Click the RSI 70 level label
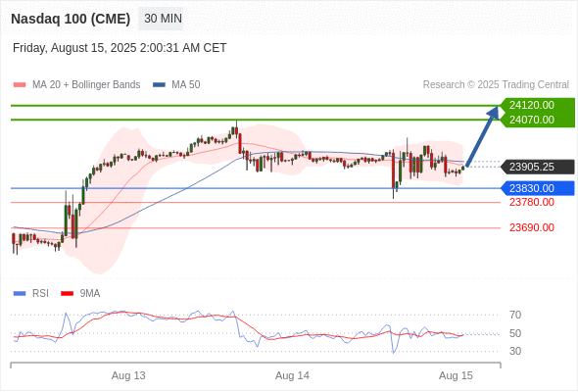 coord(515,315)
